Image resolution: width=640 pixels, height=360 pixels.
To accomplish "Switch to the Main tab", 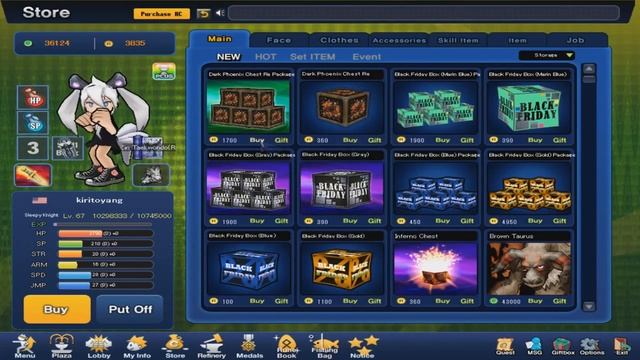I will click(x=220, y=39).
